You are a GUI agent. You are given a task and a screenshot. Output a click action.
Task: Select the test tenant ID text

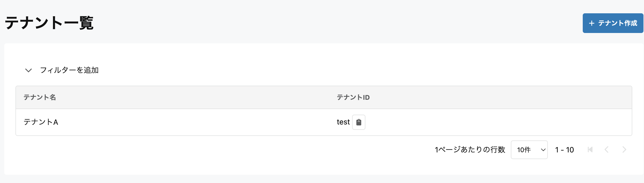point(343,122)
